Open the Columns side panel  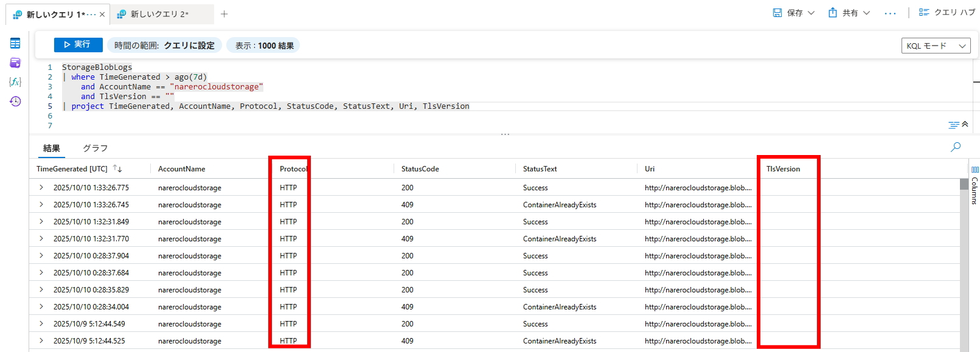coord(975,185)
